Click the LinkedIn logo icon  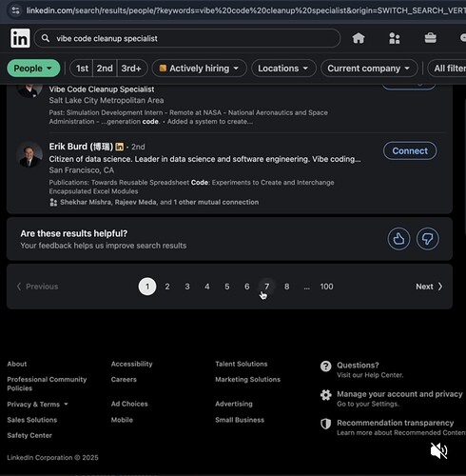[x=20, y=38]
